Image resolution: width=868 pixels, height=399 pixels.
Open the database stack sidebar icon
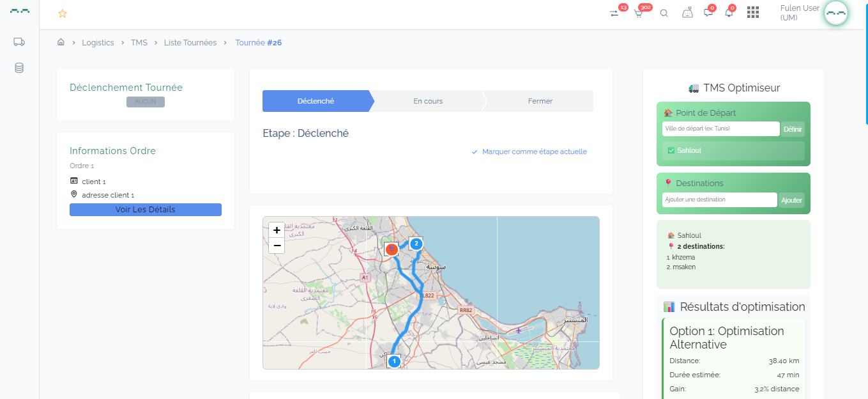(x=19, y=68)
